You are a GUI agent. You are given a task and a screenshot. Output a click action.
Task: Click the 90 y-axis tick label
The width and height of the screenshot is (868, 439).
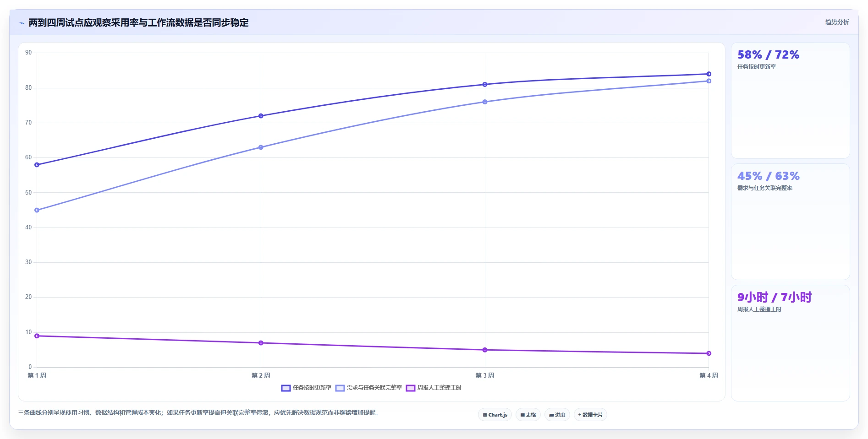tap(28, 53)
